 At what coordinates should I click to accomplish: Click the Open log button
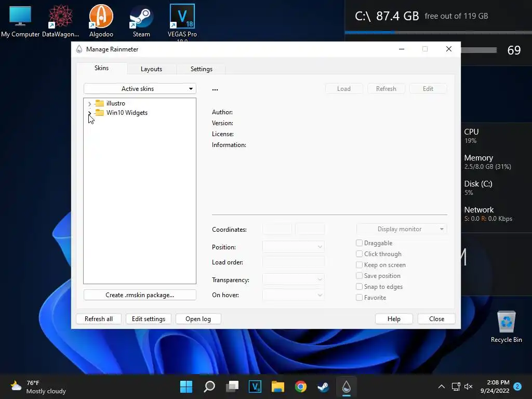(198, 318)
